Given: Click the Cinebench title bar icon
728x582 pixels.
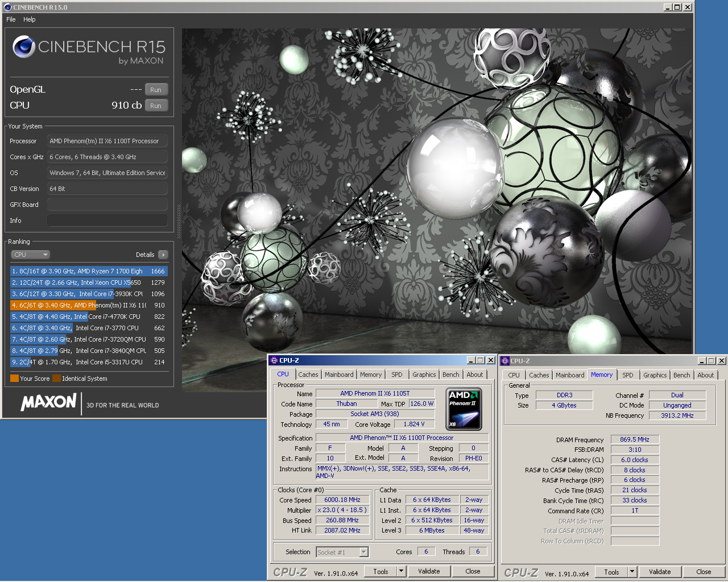Looking at the screenshot, I should [7, 7].
